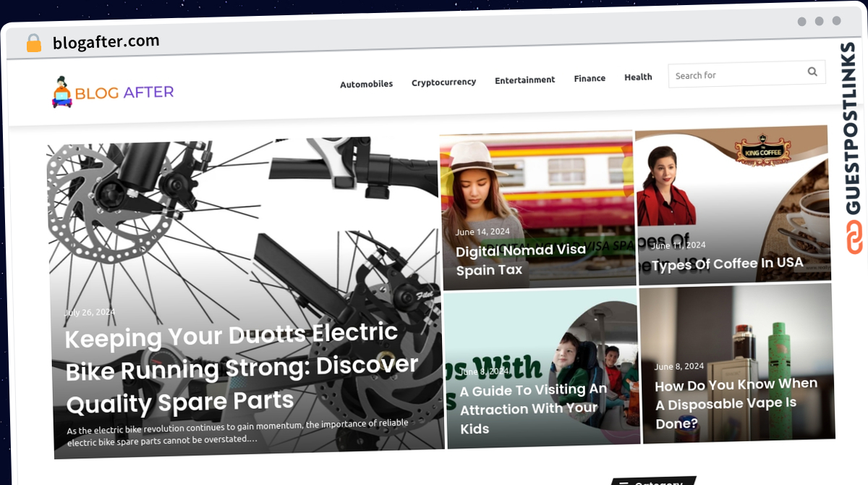Click the July 26, 2024 date
Image resolution: width=868 pixels, height=485 pixels.
pos(90,313)
